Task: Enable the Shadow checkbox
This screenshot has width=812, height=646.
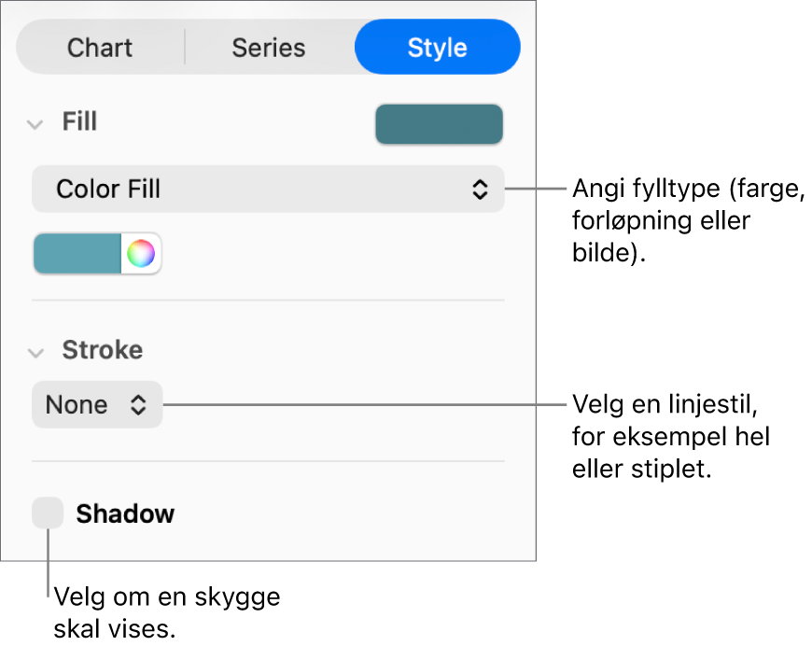Action: [48, 513]
